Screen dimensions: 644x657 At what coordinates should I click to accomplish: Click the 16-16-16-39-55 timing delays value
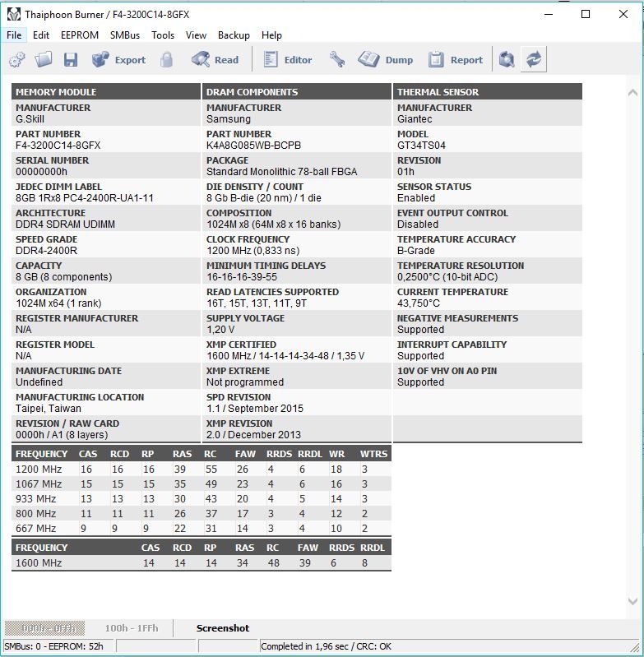coord(242,277)
